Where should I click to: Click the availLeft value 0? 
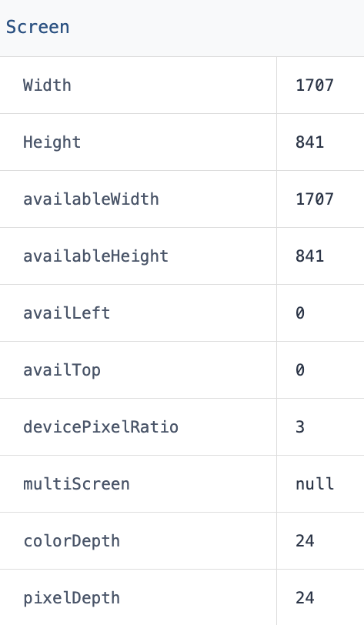click(x=300, y=313)
